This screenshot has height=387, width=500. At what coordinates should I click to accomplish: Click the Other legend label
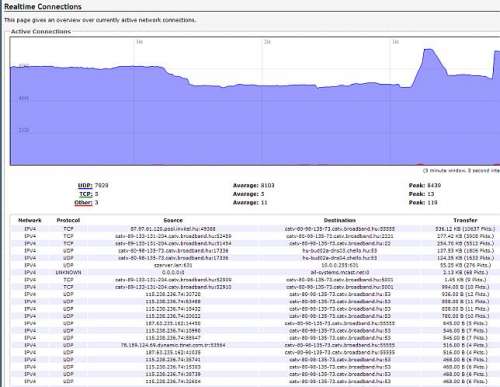click(83, 203)
